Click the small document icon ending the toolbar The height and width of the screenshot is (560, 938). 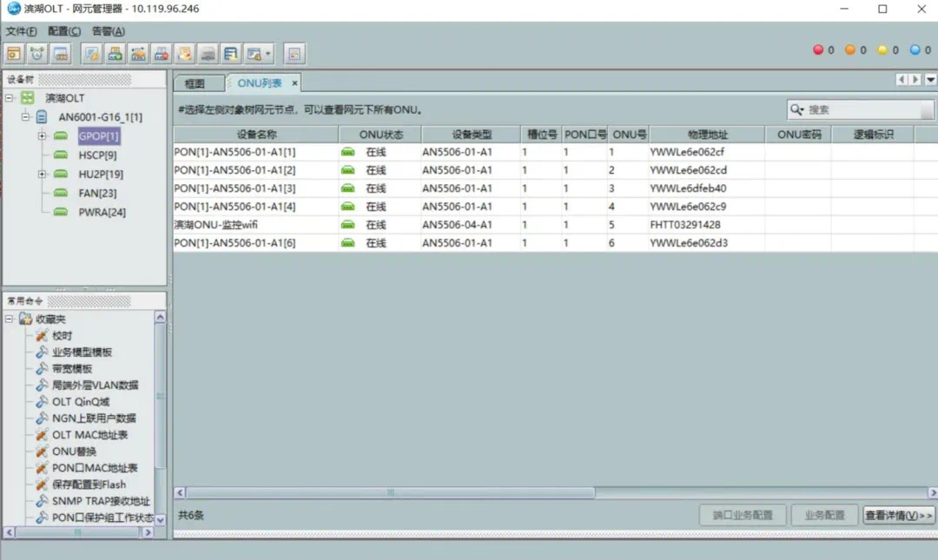coord(294,54)
